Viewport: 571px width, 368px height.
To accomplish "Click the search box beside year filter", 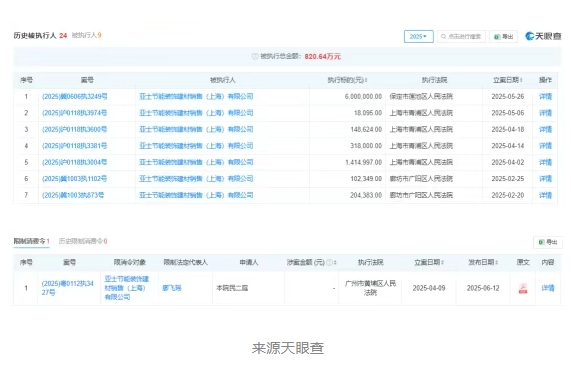I will point(461,36).
